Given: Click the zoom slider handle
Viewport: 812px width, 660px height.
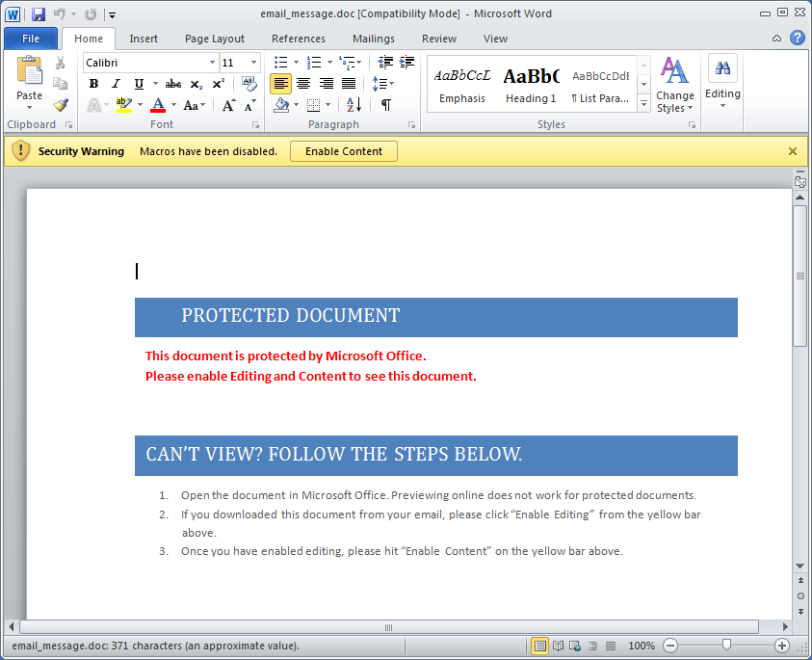Looking at the screenshot, I should 726,646.
